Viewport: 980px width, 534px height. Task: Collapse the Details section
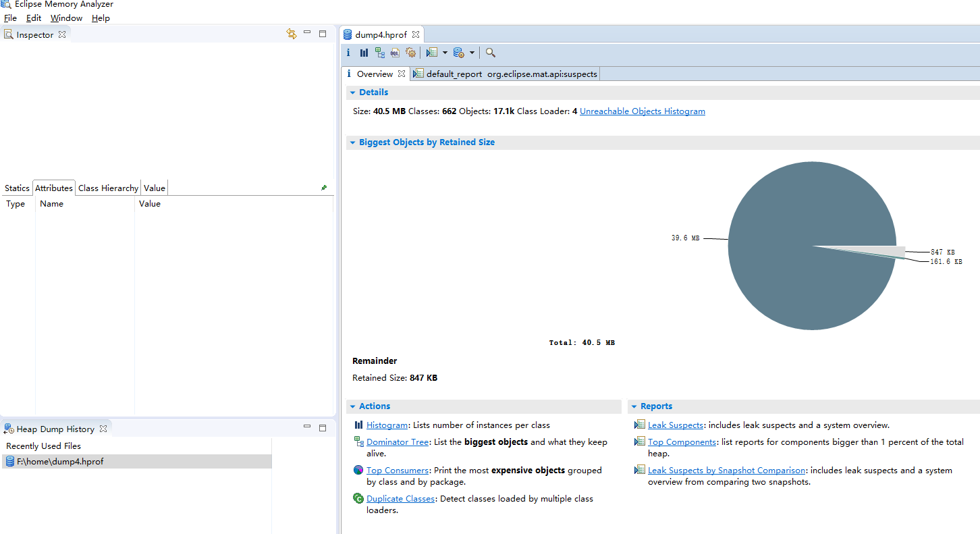(x=352, y=92)
